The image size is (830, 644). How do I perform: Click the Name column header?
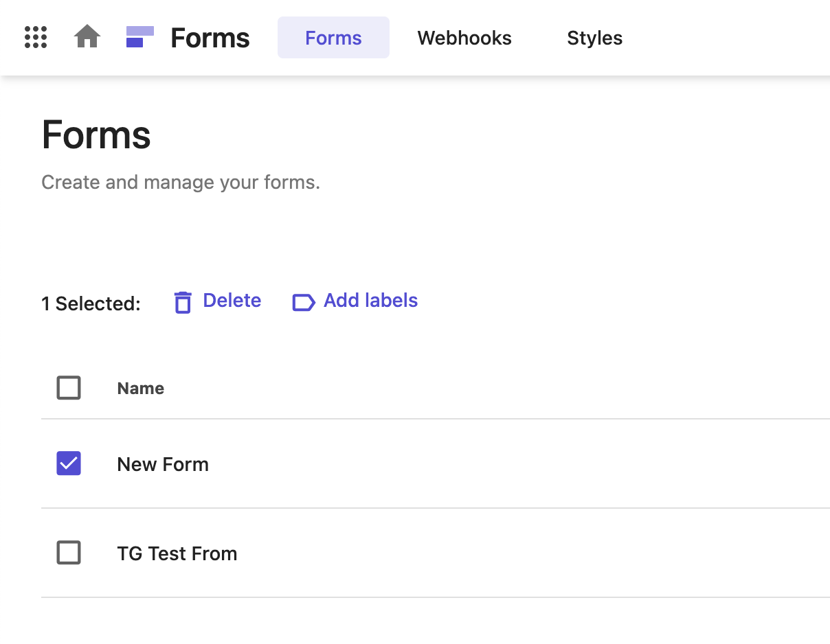(141, 389)
